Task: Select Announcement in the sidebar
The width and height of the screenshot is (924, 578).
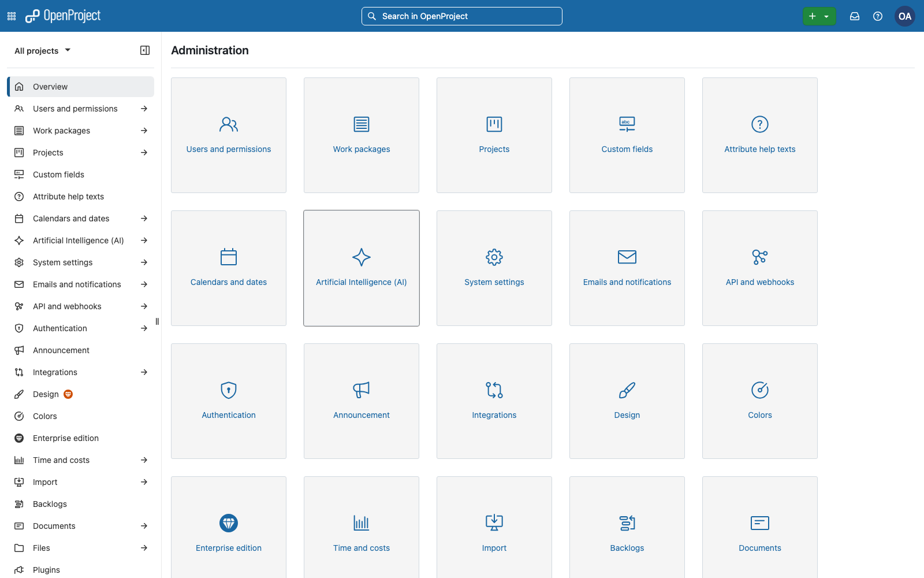Action: coord(81,350)
